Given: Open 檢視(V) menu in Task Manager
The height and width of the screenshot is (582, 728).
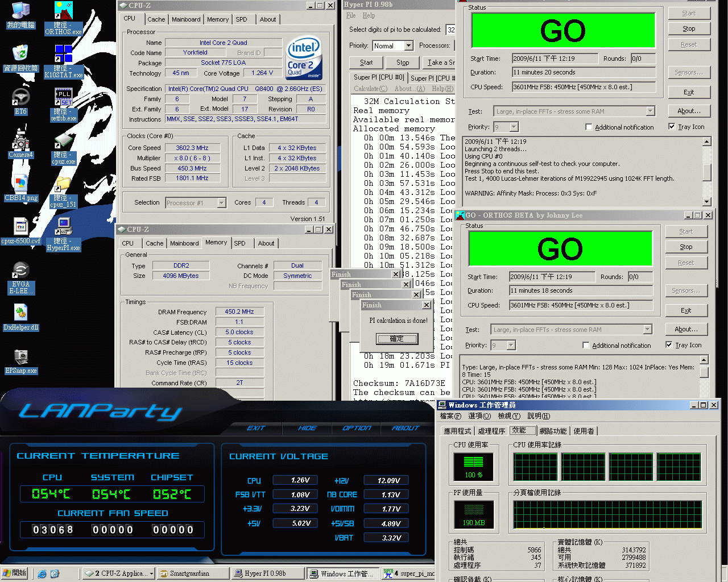Looking at the screenshot, I should [509, 416].
